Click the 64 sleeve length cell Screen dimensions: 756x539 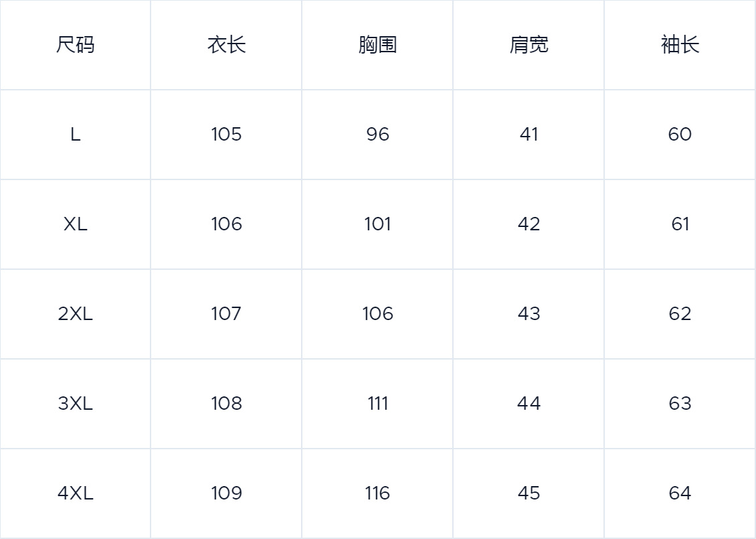(680, 493)
